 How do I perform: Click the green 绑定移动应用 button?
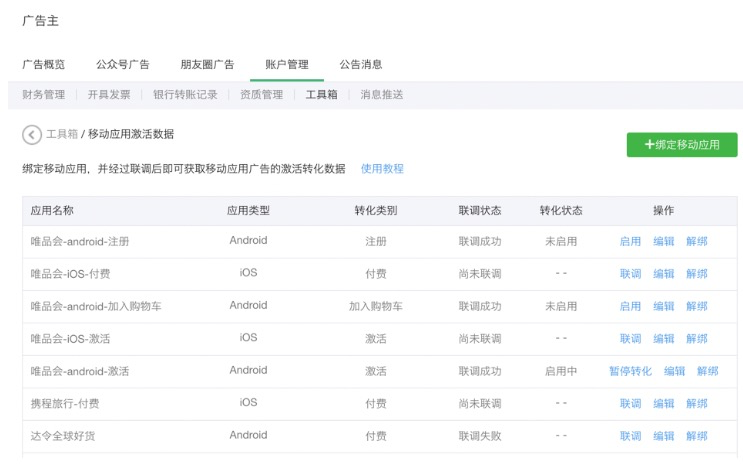[x=682, y=145]
